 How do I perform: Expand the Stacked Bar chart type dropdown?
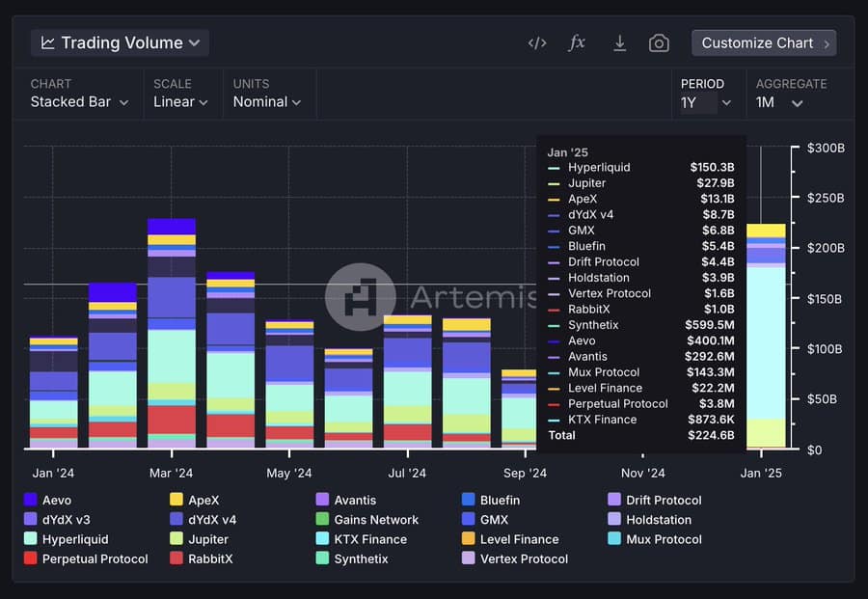(x=79, y=102)
